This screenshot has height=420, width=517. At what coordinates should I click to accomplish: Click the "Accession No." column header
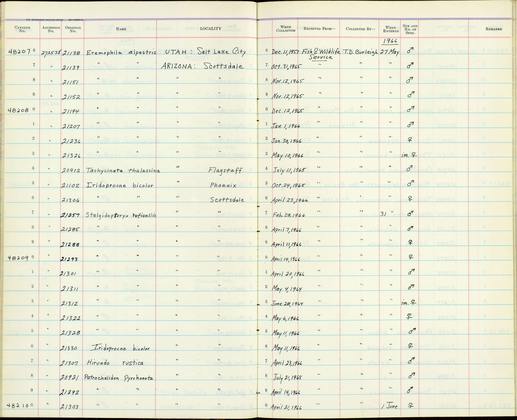51,29
